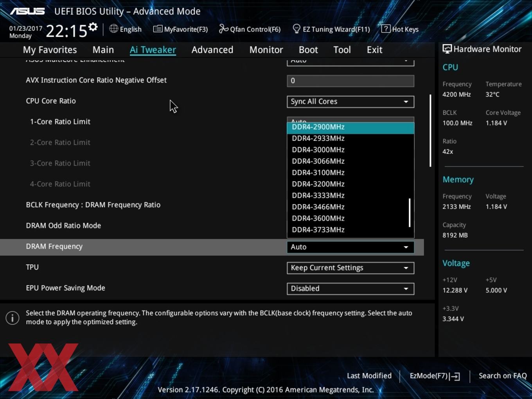
Task: Click the main settings page scrollbar
Action: 430,131
